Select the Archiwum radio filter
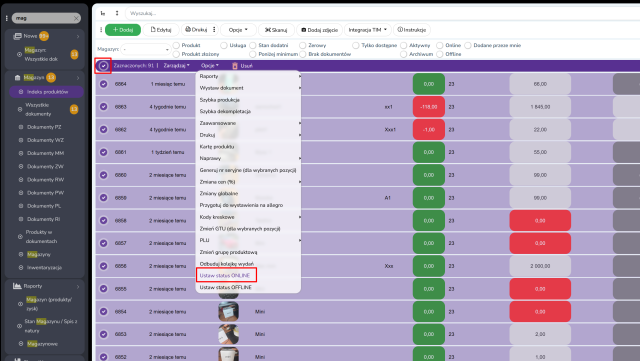 pyautogui.click(x=403, y=54)
